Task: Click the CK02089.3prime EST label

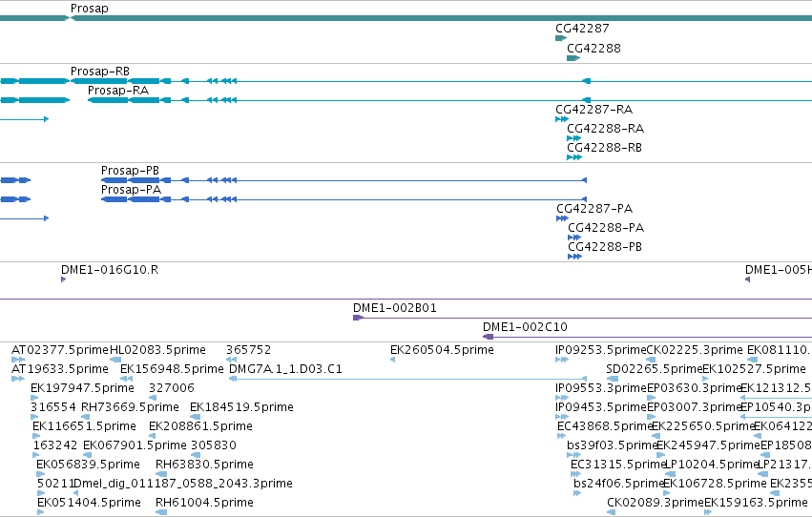Action: click(x=656, y=503)
